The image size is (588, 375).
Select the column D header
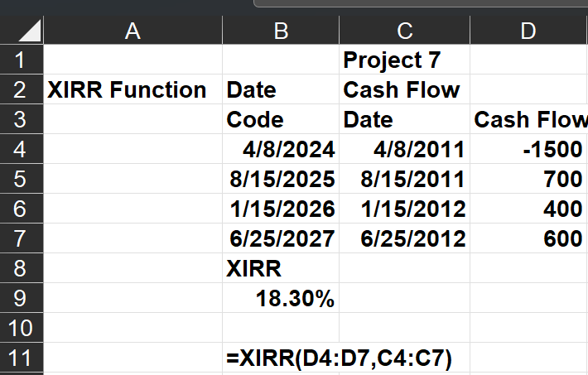click(528, 31)
